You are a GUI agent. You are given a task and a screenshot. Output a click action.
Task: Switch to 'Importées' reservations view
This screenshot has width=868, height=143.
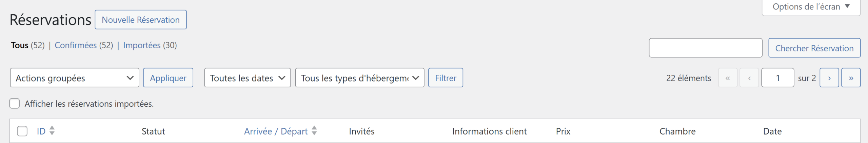coord(142,45)
